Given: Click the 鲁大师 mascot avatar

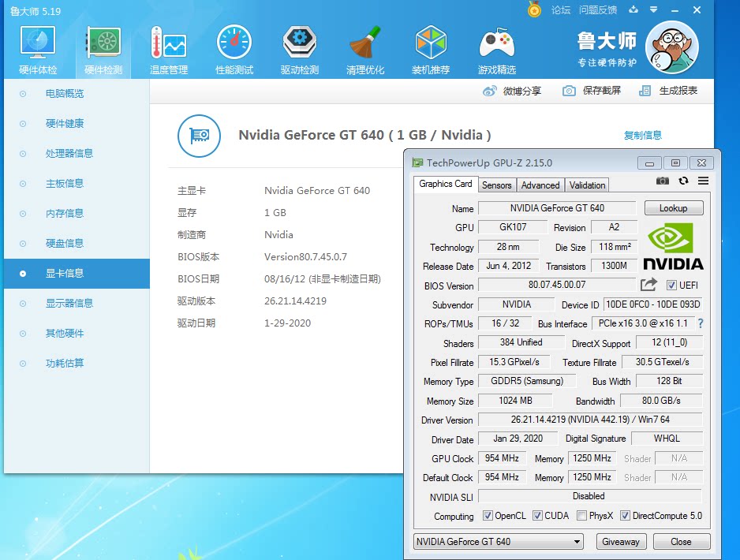Looking at the screenshot, I should coord(671,47).
